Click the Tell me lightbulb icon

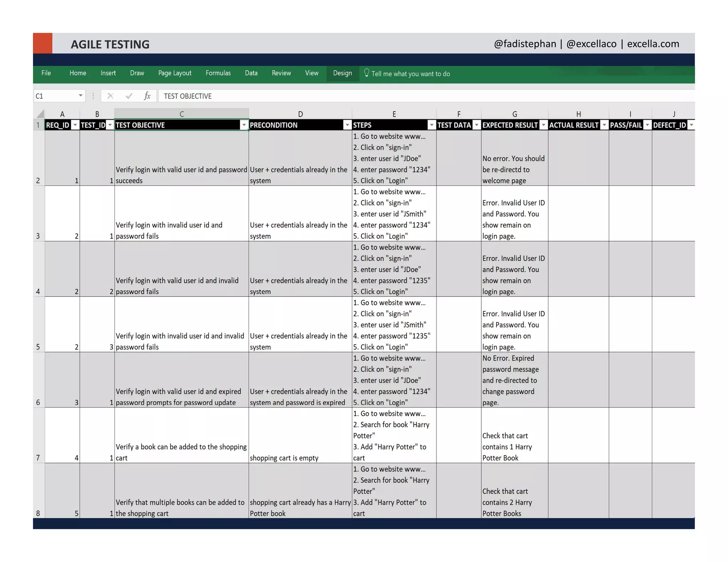(x=366, y=73)
